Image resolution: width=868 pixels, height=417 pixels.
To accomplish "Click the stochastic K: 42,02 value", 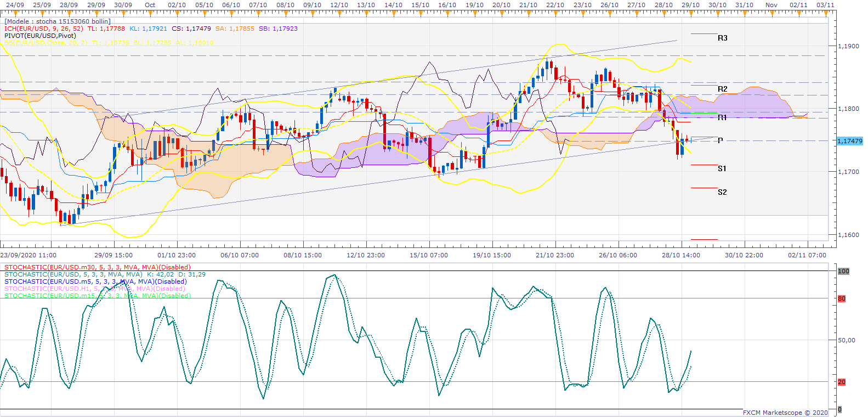I will coord(160,274).
